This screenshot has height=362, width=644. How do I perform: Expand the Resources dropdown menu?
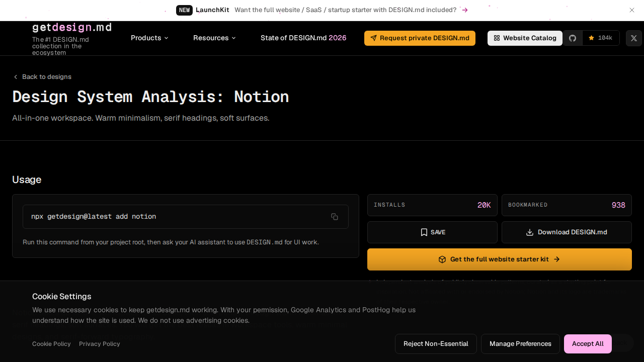coord(214,38)
